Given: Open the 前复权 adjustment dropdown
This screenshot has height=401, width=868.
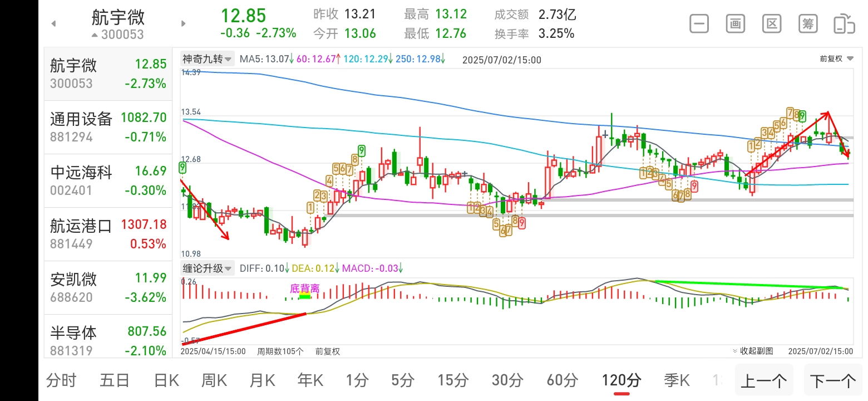Looking at the screenshot, I should (x=836, y=58).
